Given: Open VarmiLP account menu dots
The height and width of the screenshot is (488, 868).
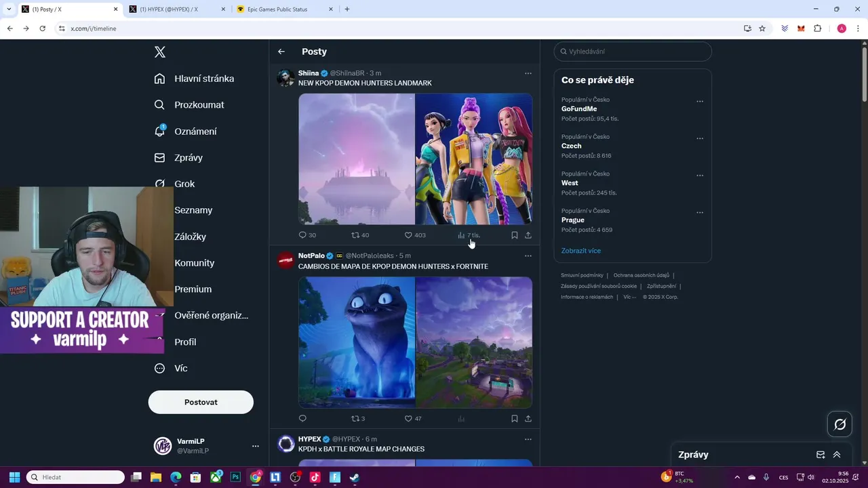Looking at the screenshot, I should (255, 446).
